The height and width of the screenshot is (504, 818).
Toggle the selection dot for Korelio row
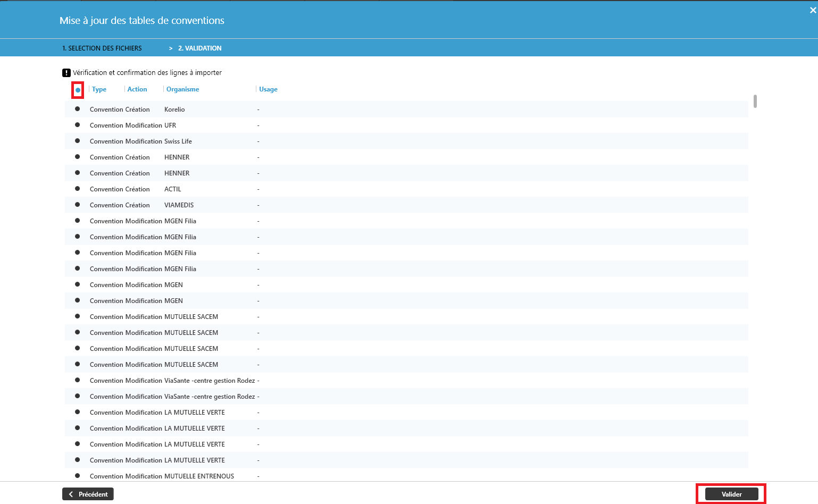point(78,109)
